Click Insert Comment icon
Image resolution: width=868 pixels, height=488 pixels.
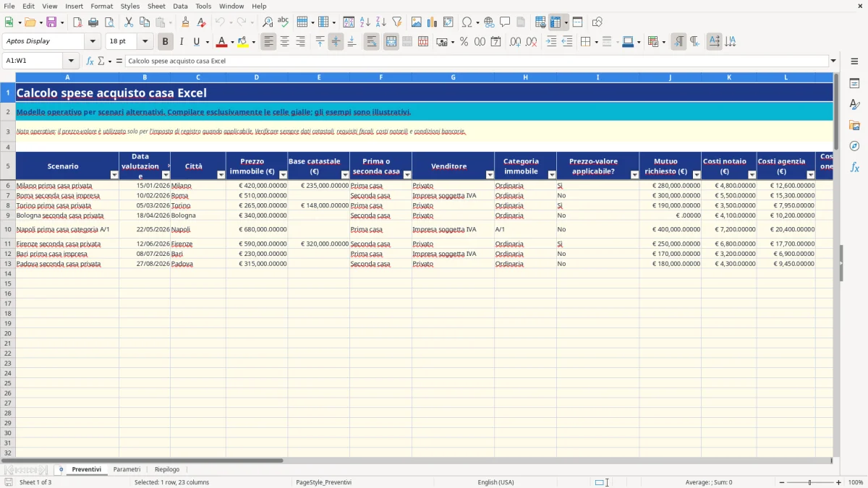click(x=505, y=22)
